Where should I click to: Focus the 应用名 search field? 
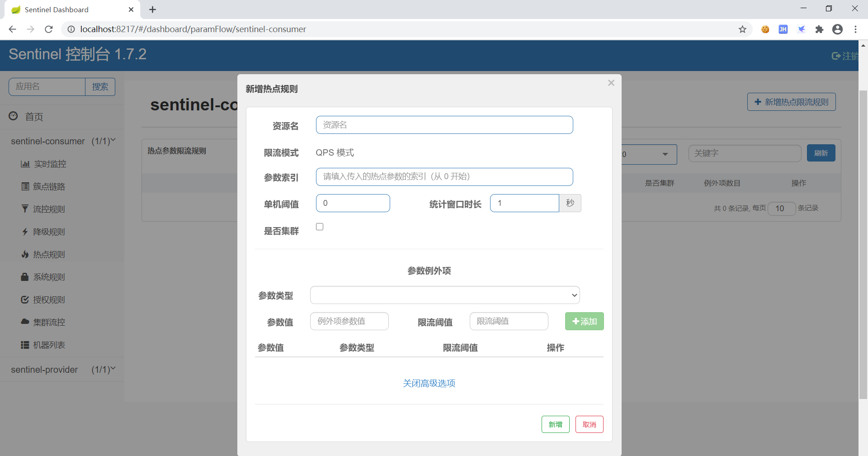[x=47, y=86]
